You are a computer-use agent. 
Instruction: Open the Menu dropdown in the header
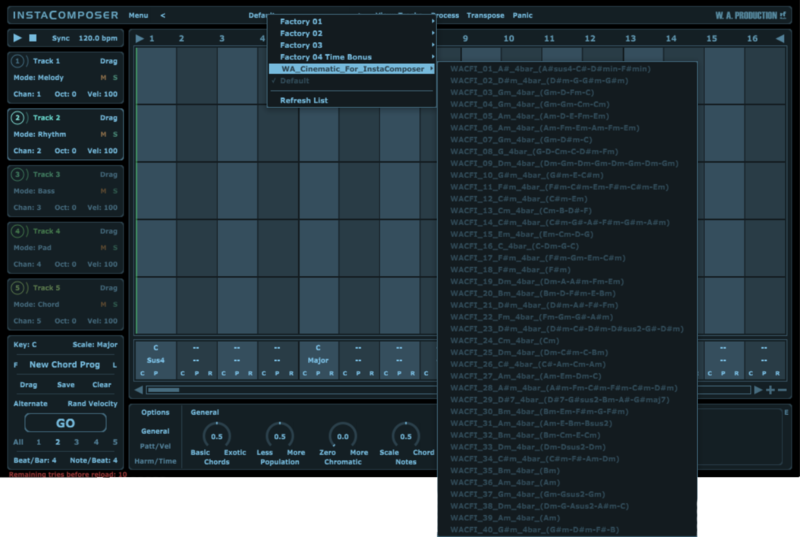[x=138, y=16]
